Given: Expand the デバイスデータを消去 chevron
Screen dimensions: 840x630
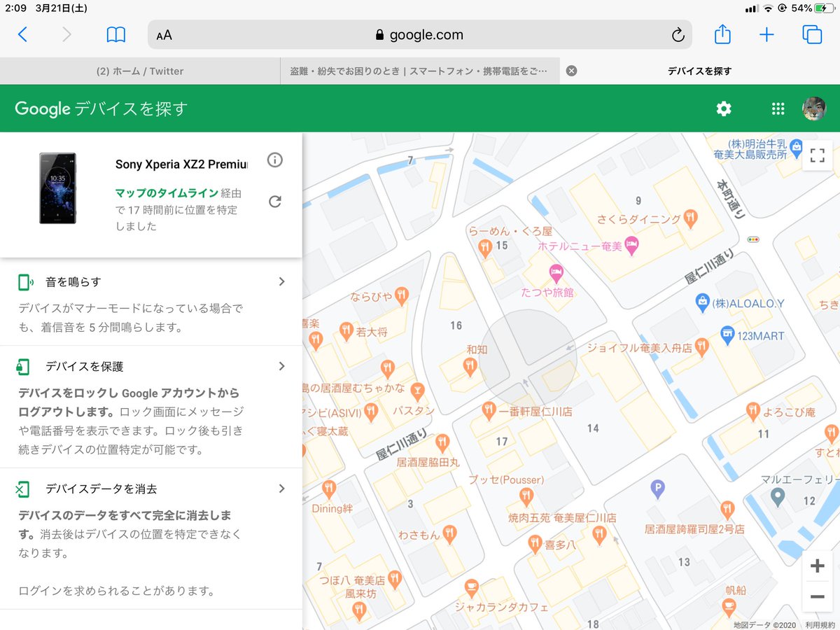Looking at the screenshot, I should point(282,489).
